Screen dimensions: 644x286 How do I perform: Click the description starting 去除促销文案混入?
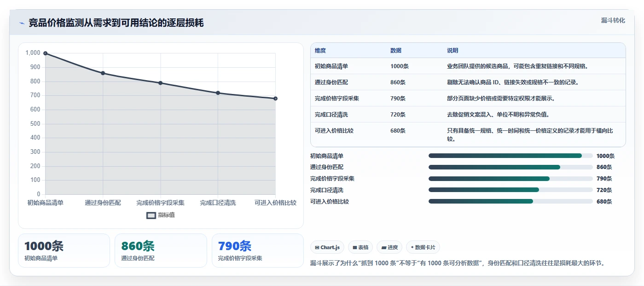tap(498, 115)
